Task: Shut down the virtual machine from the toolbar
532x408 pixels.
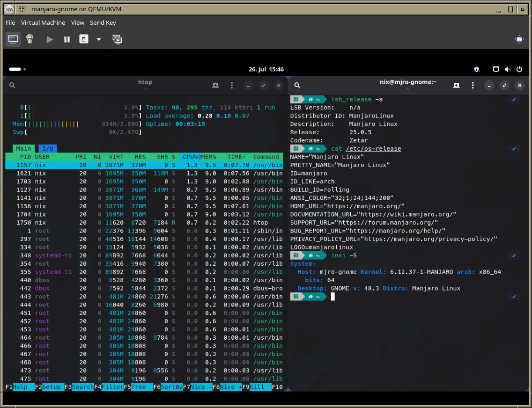Action: (x=84, y=39)
